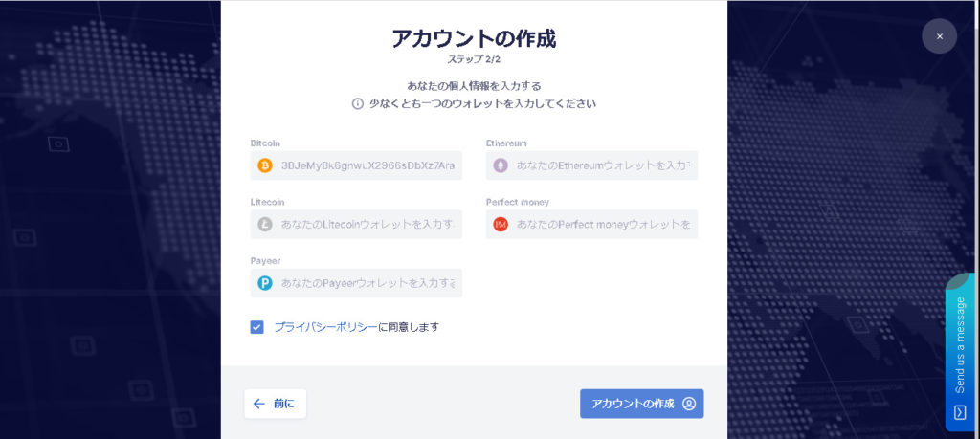Uncheck the privacy policy agreement checkbox
Screen dimensions: 980x439
coord(256,327)
